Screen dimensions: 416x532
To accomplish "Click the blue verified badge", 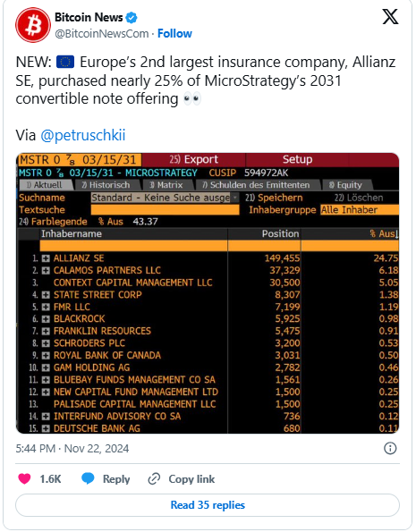I will 132,17.
